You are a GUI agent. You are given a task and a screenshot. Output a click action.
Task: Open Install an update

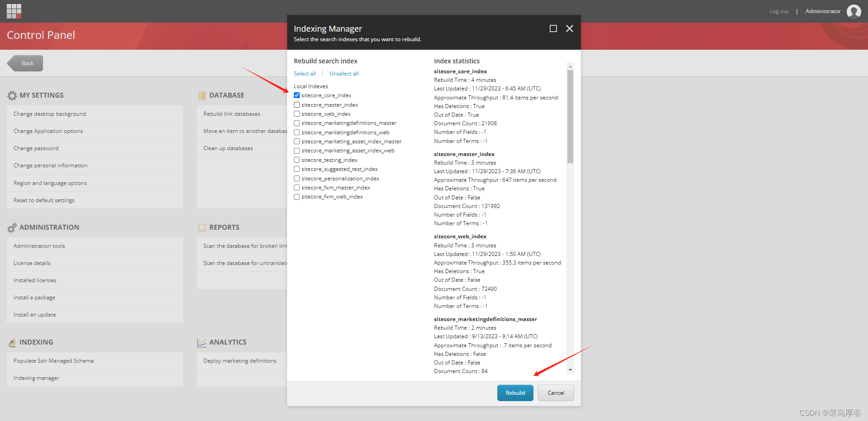pyautogui.click(x=95, y=315)
